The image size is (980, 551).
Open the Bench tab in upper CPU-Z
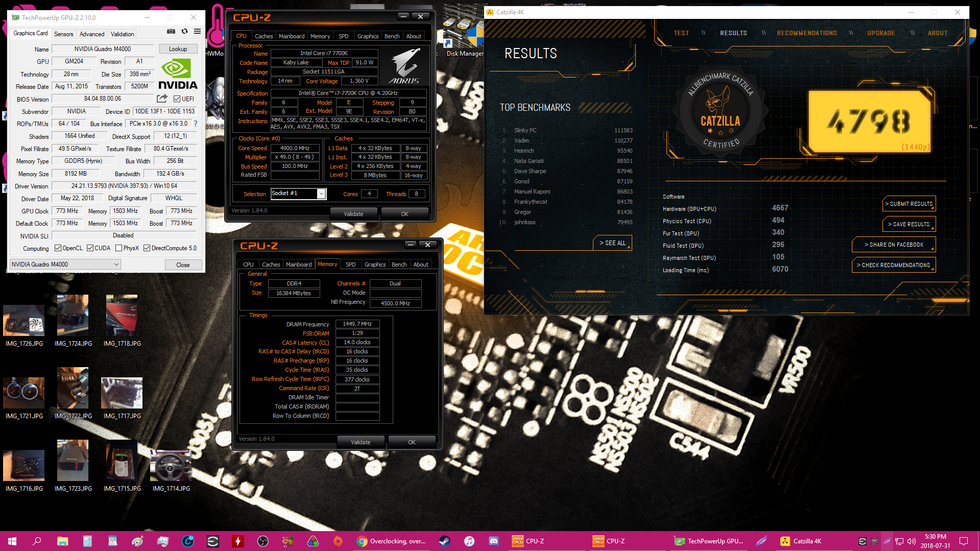point(392,36)
